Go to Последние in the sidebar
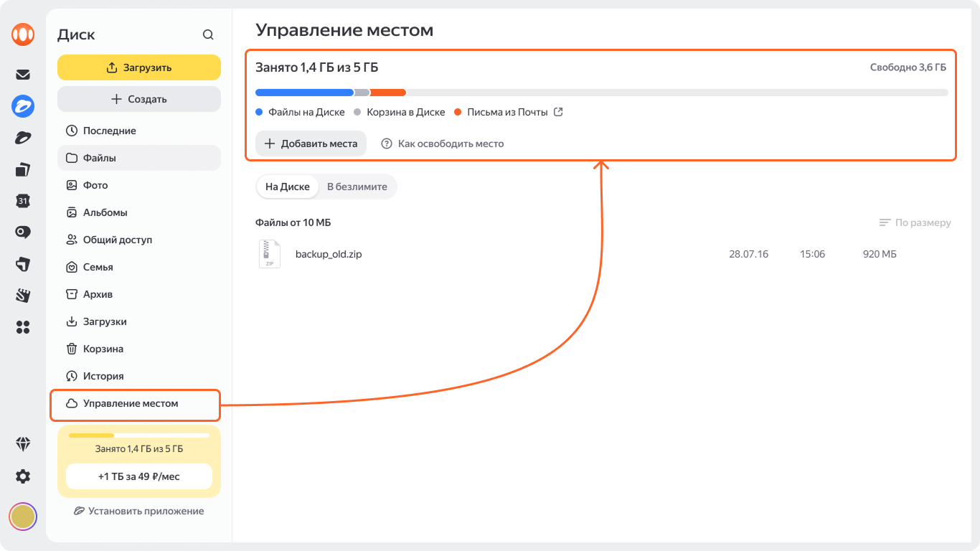 click(x=139, y=131)
